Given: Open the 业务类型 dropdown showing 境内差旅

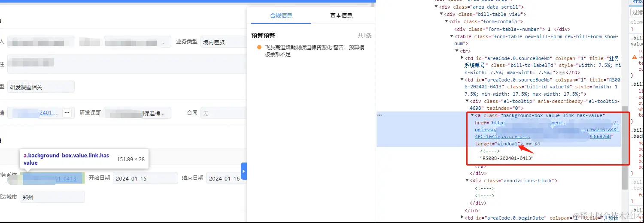Looking at the screenshot, I should pos(223,42).
